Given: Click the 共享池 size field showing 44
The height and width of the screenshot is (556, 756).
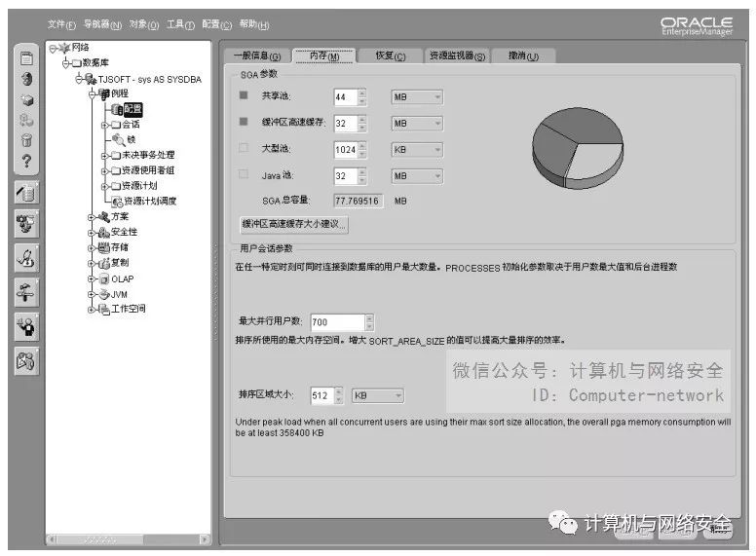Looking at the screenshot, I should (346, 97).
